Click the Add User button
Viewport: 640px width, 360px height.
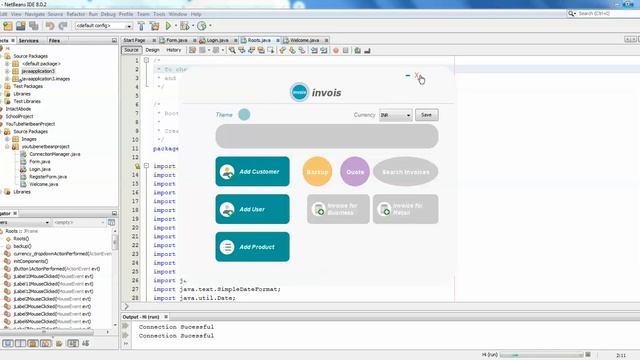(252, 209)
